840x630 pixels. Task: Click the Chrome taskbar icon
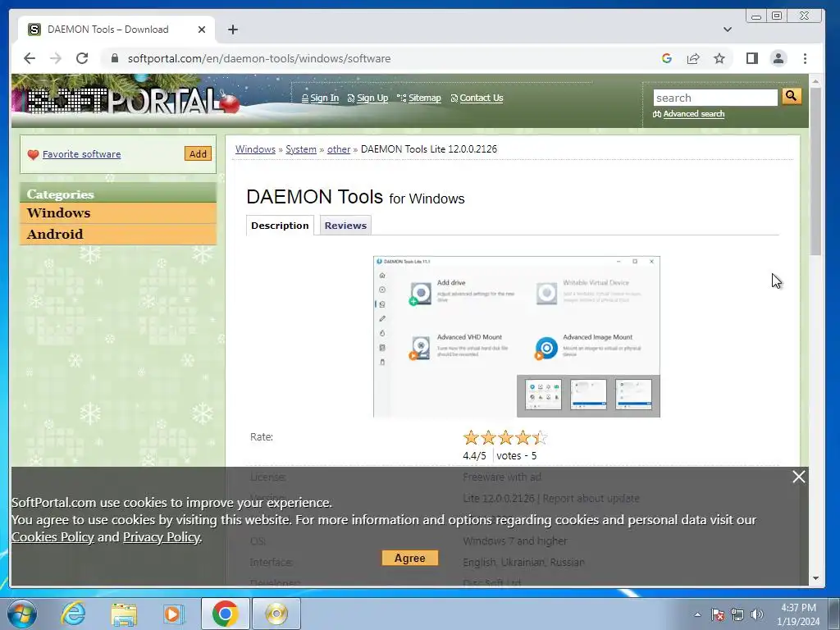pos(225,614)
